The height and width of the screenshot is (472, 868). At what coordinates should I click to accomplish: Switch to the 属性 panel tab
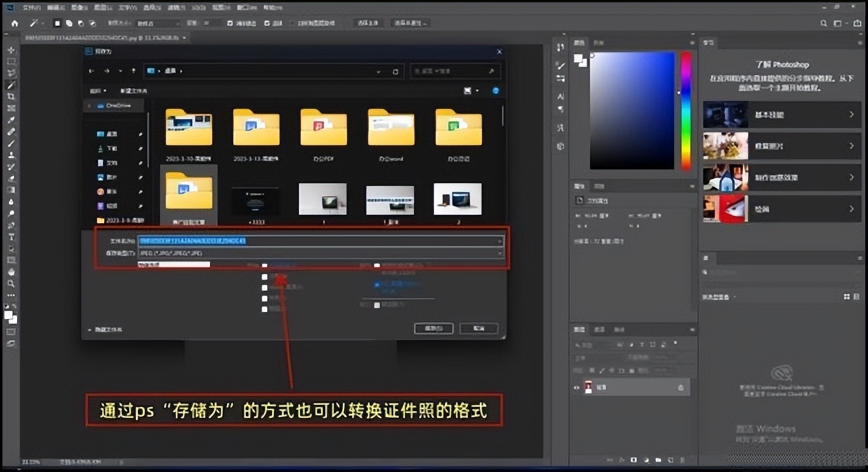tap(580, 186)
